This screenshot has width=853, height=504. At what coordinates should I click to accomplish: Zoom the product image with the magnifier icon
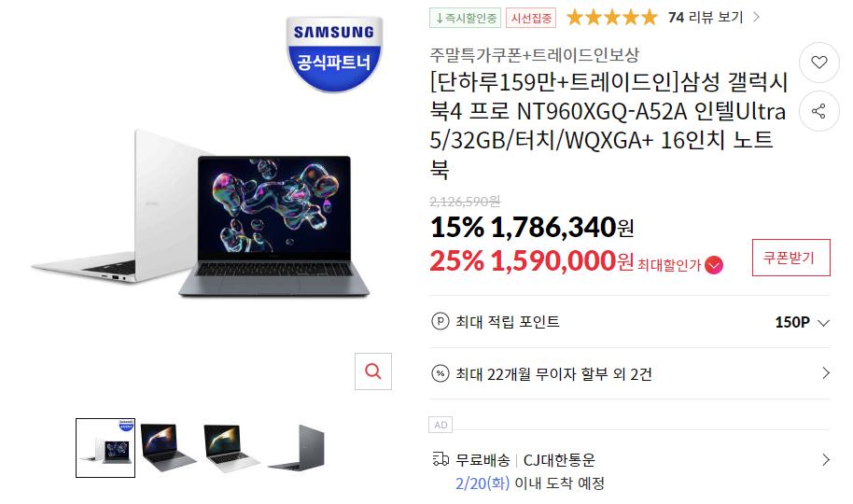[373, 371]
